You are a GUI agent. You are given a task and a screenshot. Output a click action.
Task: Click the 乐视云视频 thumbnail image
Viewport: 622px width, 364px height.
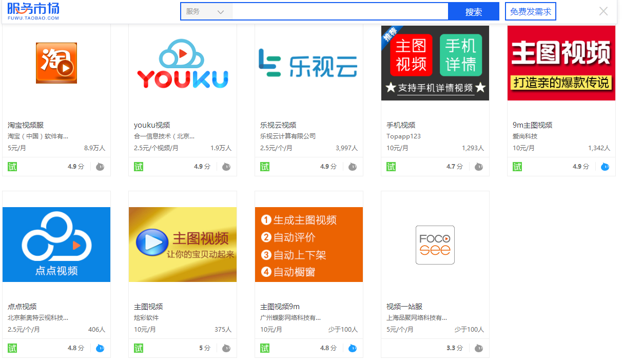(x=308, y=63)
